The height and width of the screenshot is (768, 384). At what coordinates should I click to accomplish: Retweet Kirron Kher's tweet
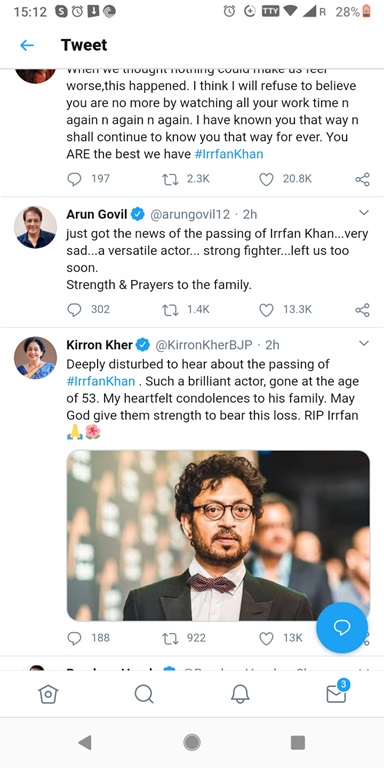click(170, 638)
